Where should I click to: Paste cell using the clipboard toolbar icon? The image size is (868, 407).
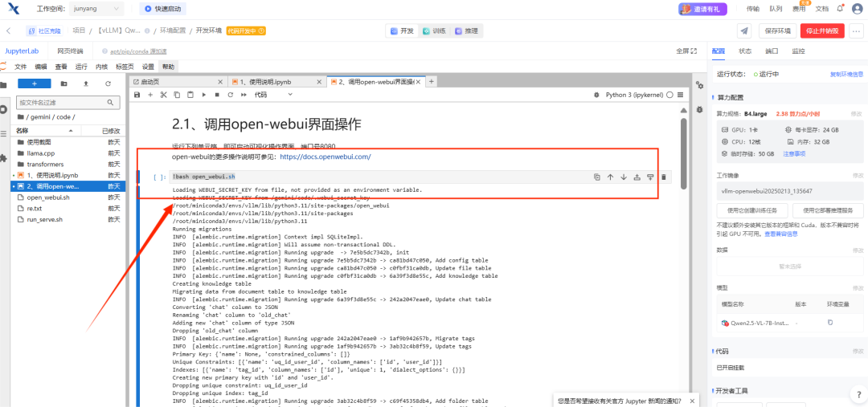click(190, 95)
